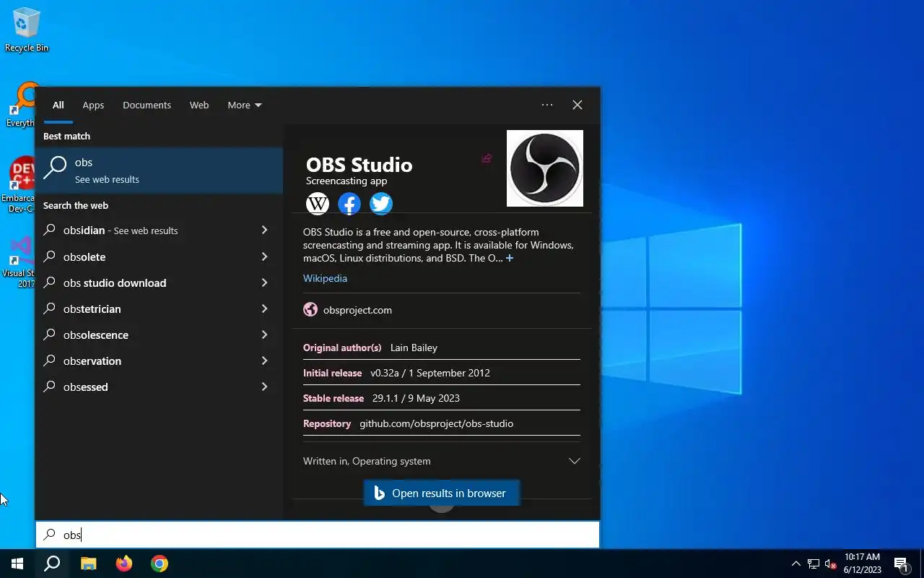
Task: Select the obs best match result
Action: tap(159, 171)
